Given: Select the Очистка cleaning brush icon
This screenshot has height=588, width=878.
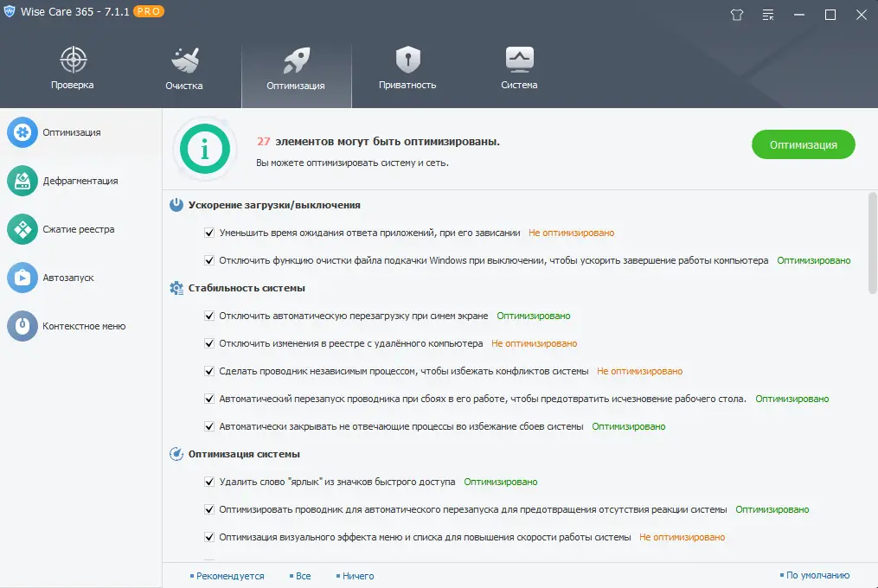Looking at the screenshot, I should click(x=183, y=61).
